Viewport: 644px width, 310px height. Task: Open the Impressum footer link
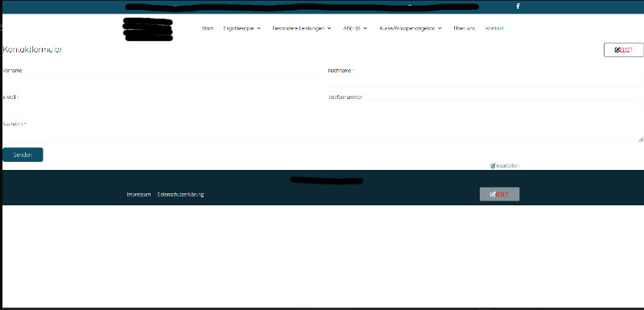tap(138, 195)
